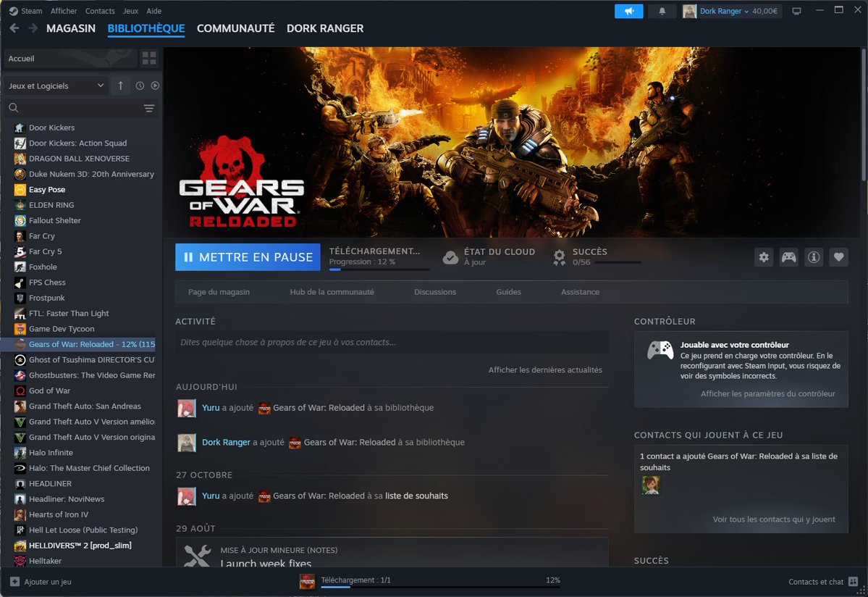This screenshot has height=597, width=868.
Task: Click the main page vertical scrollbar
Action: tap(864, 114)
